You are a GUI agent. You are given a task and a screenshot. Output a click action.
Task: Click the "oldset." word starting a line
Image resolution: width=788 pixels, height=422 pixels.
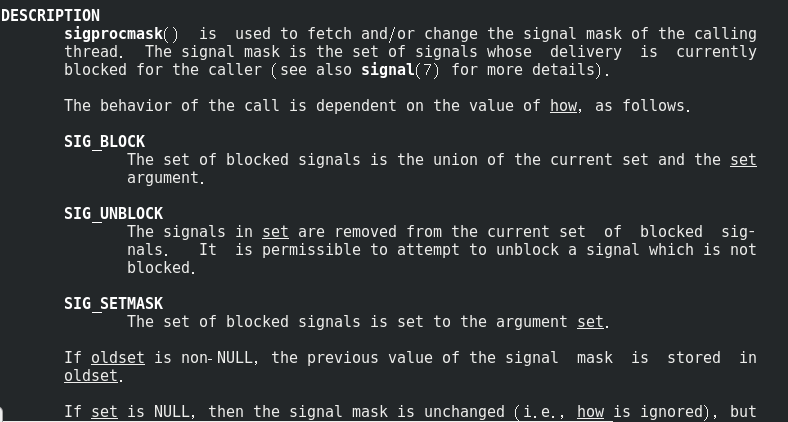click(93, 375)
